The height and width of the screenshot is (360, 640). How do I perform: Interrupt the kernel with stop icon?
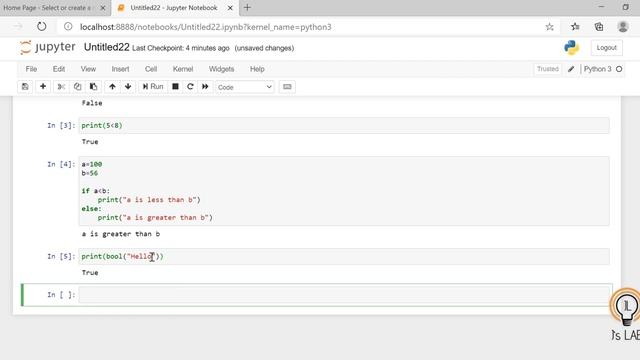176,87
